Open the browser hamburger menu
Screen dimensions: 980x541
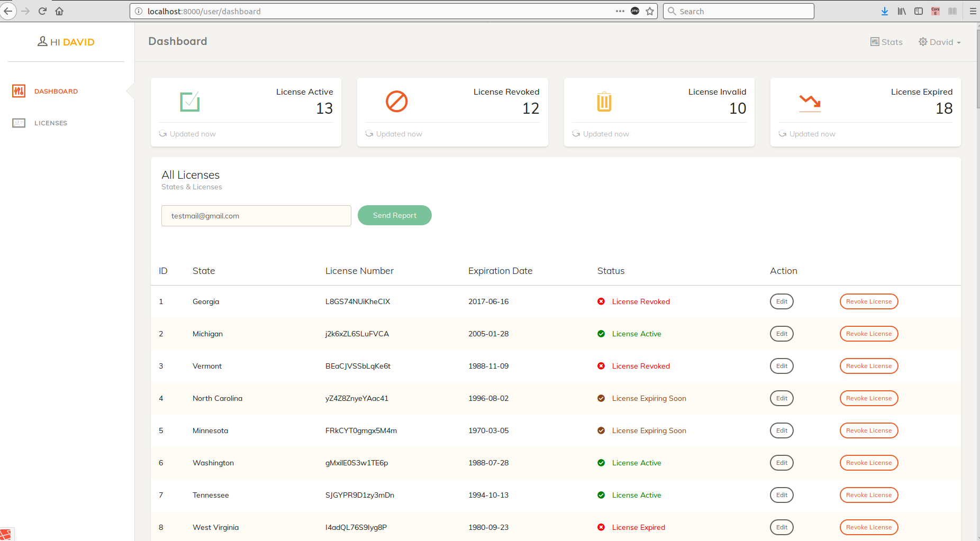[x=973, y=11]
